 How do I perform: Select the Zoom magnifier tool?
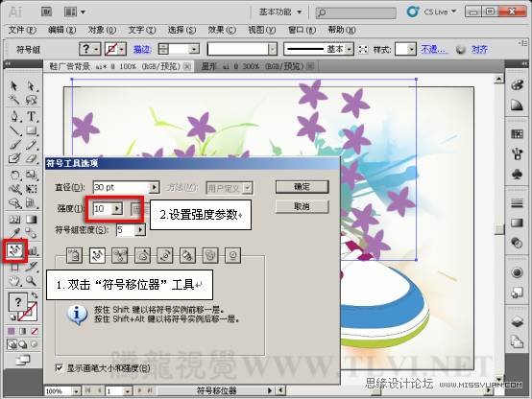click(x=31, y=281)
